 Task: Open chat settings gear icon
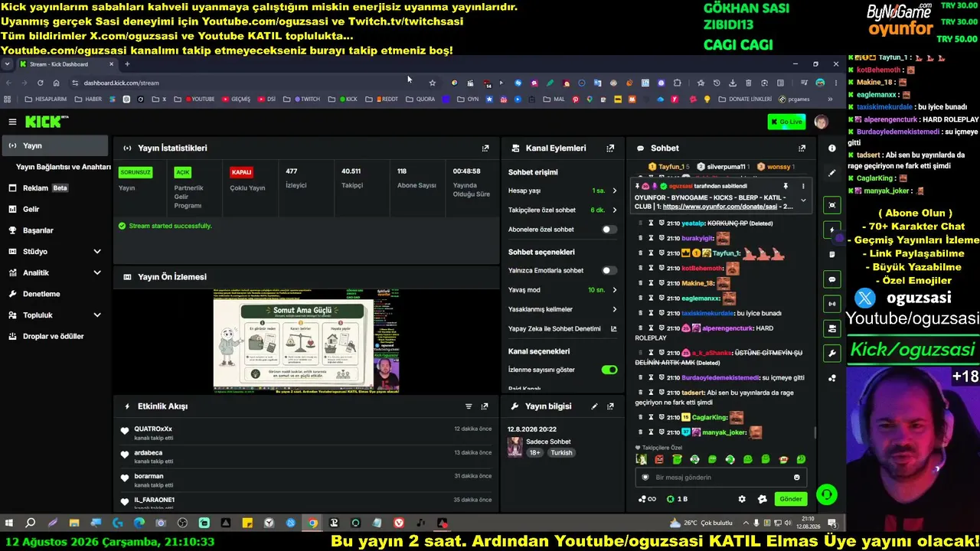coord(742,499)
